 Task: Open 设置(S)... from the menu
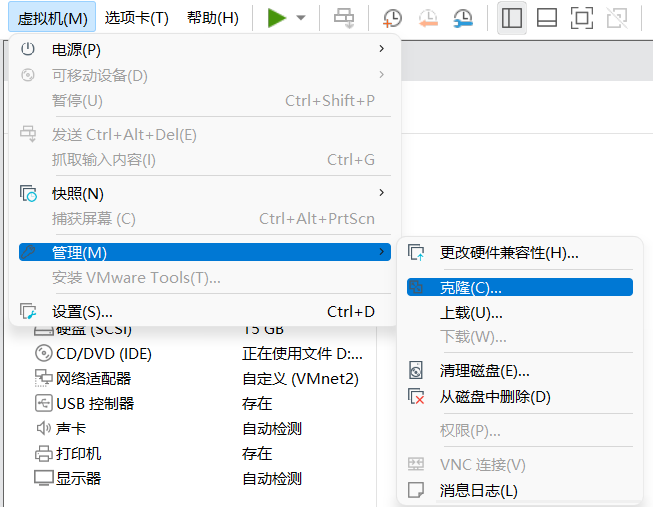204,312
